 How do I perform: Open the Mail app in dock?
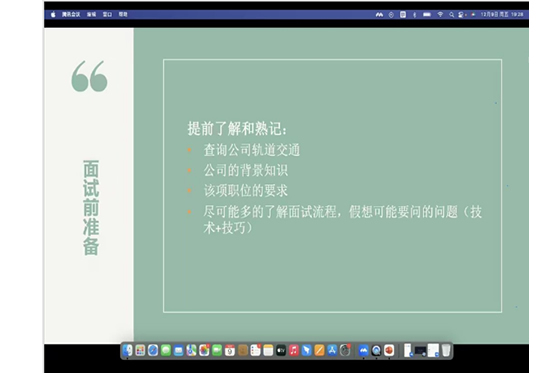tap(179, 350)
